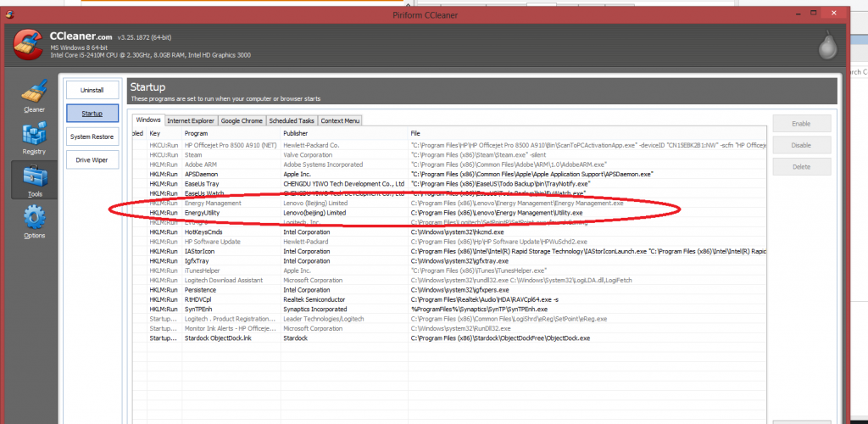
Task: Click the Valve Corporation publisher cell
Action: [308, 155]
